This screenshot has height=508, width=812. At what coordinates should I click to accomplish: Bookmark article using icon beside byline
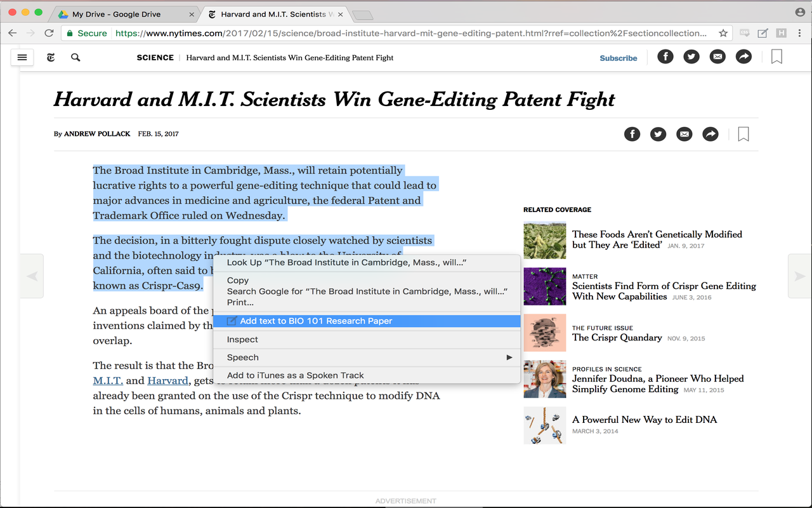tap(743, 134)
